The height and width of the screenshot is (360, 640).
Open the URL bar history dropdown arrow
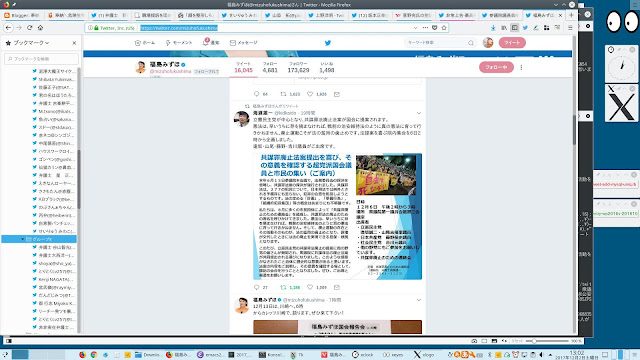pos(416,28)
